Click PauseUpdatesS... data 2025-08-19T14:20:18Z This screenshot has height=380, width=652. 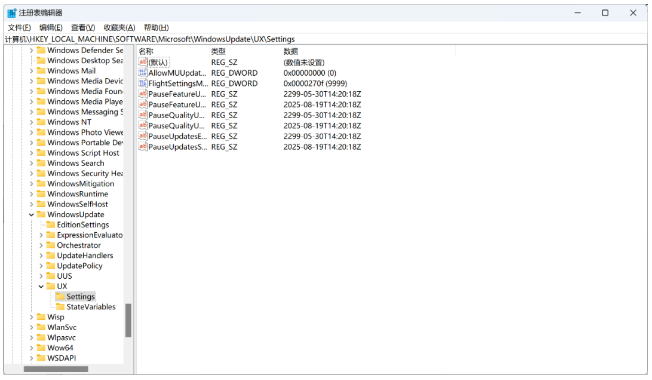pyautogui.click(x=322, y=147)
